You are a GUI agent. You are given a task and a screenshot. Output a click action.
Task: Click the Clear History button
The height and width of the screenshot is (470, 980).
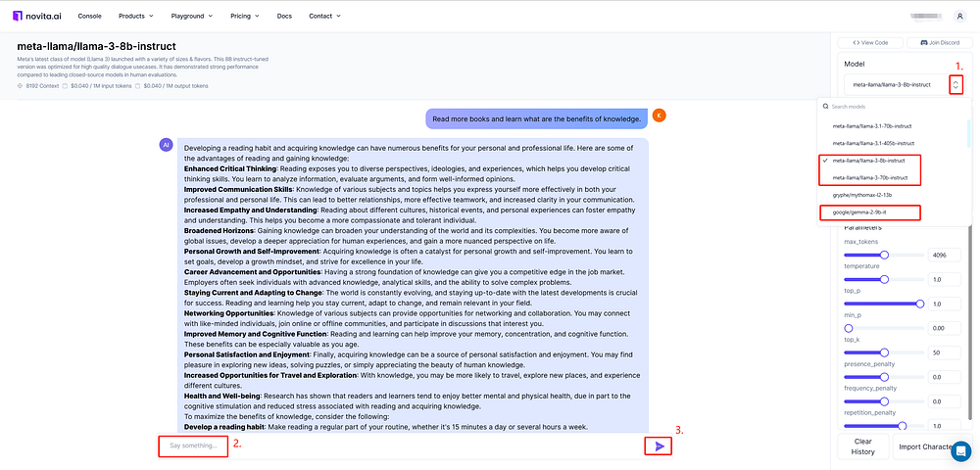[861, 446]
